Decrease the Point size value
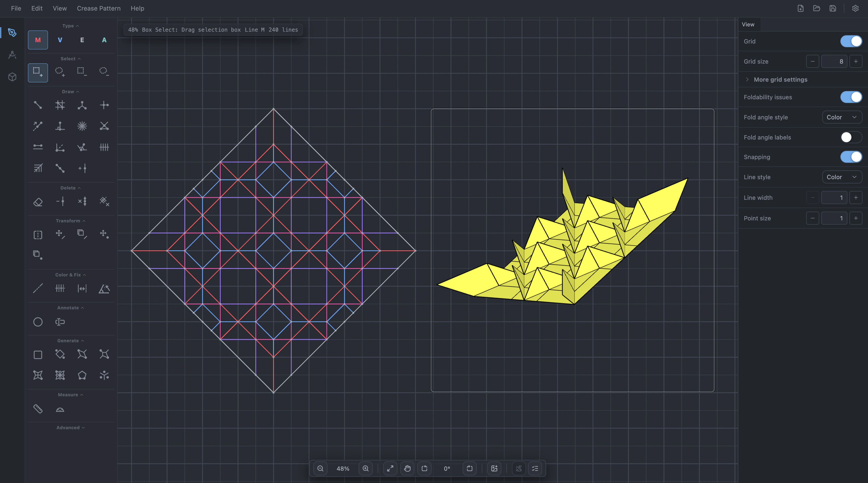 pos(812,218)
